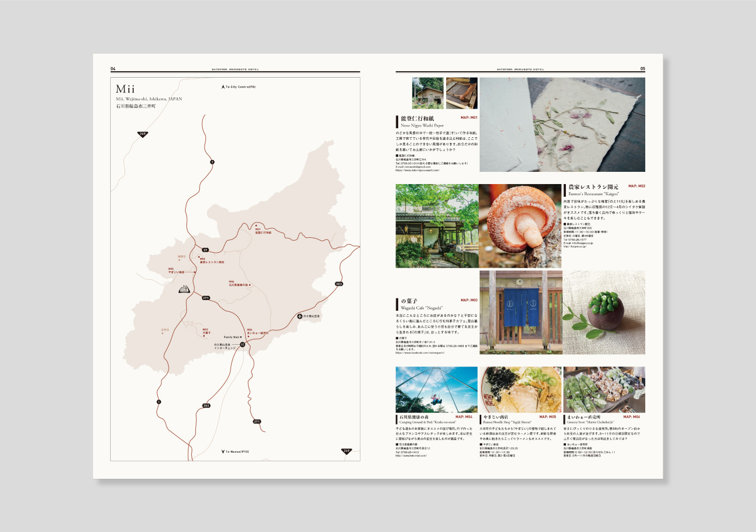
Task: Click the down arrow beside To Nanao
Action: click(x=223, y=452)
